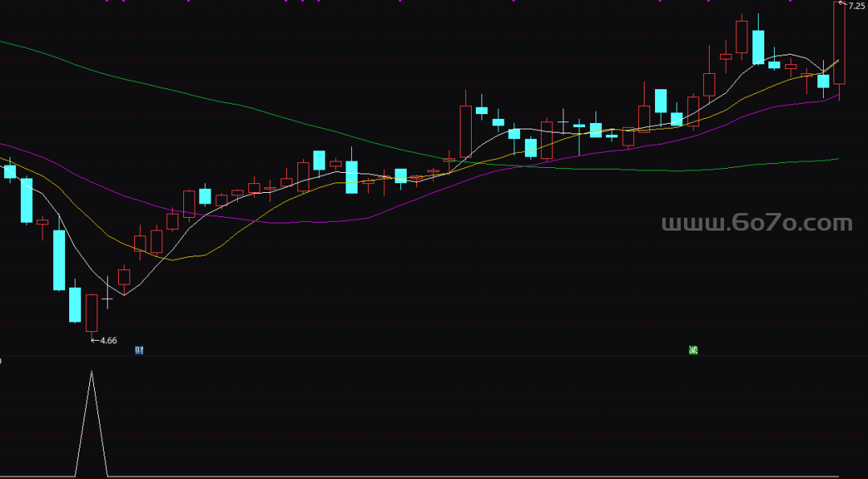Screen dimensions: 868x479
Task: Click the tallest cyan candle in the left decline
Action: click(x=59, y=260)
